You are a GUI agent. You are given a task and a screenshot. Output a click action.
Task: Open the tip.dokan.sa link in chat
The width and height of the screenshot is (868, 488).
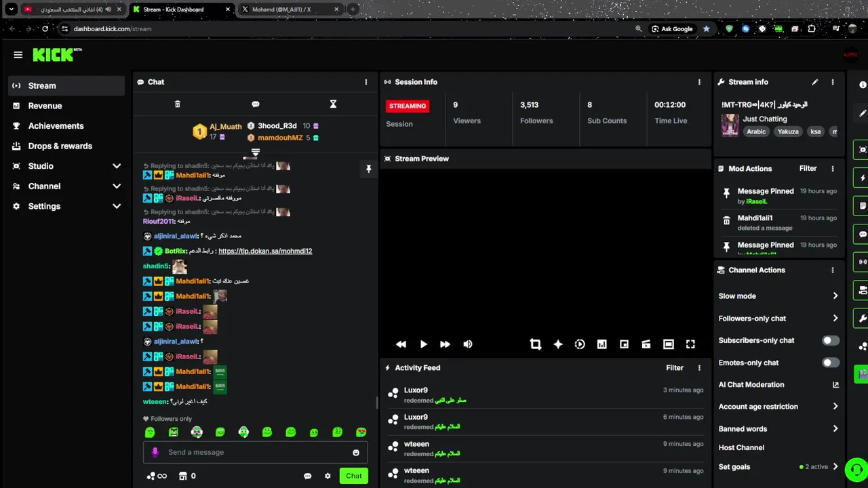pos(265,251)
